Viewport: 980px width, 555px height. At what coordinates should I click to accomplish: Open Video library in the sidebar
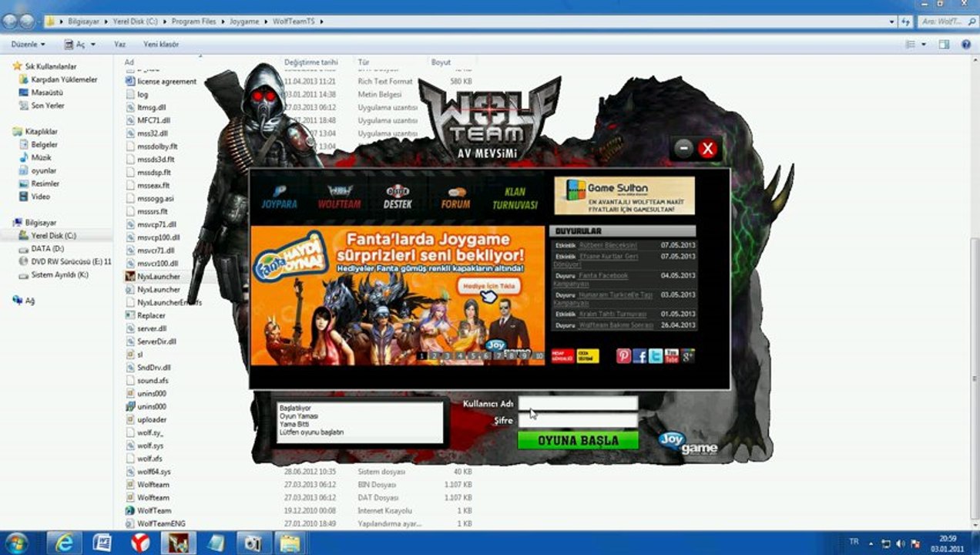(40, 197)
